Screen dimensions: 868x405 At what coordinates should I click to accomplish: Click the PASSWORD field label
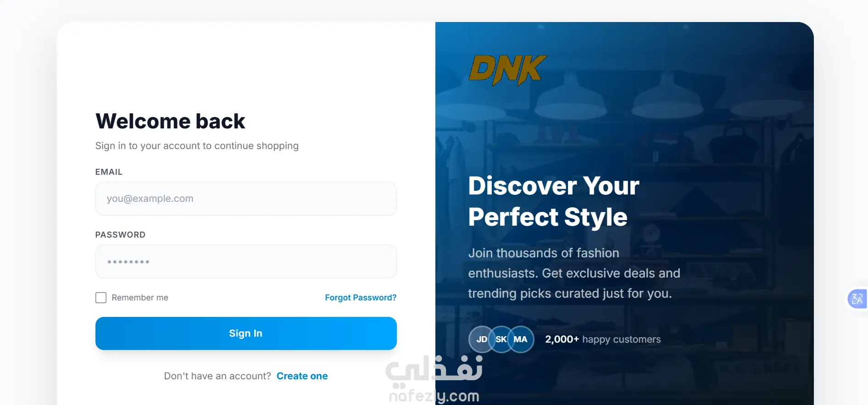pos(120,235)
